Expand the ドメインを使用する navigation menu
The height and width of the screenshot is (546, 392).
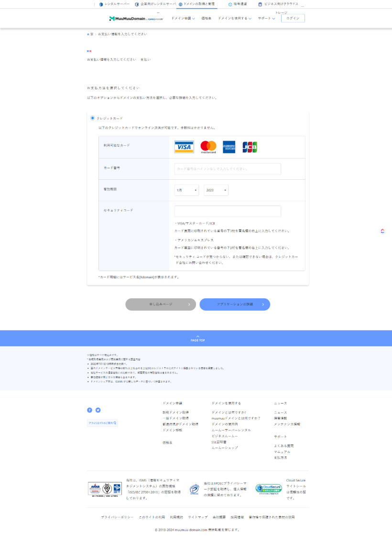[x=233, y=18]
